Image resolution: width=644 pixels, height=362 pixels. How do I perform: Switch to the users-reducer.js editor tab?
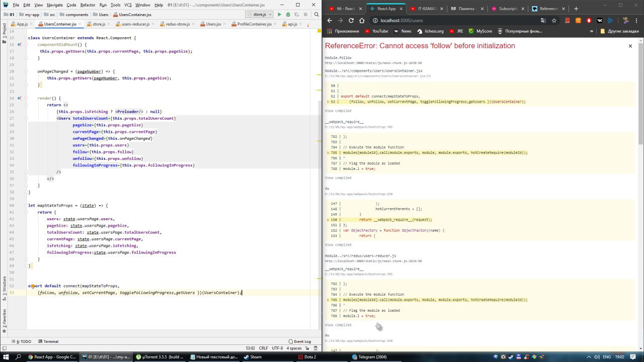pyautogui.click(x=133, y=24)
